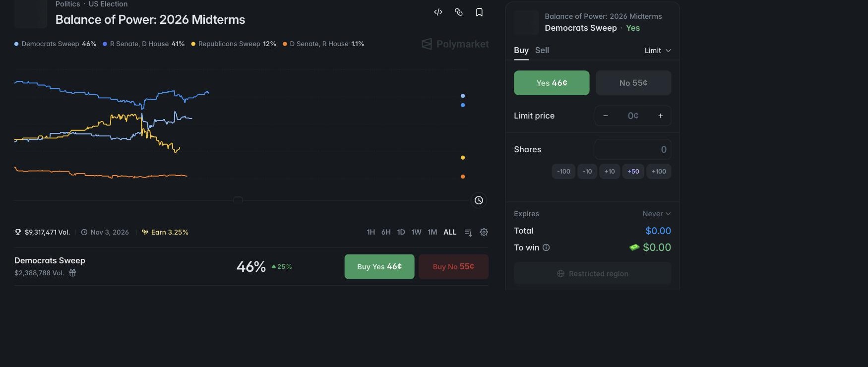The width and height of the screenshot is (868, 367).
Task: Open chart settings gear
Action: pyautogui.click(x=484, y=232)
